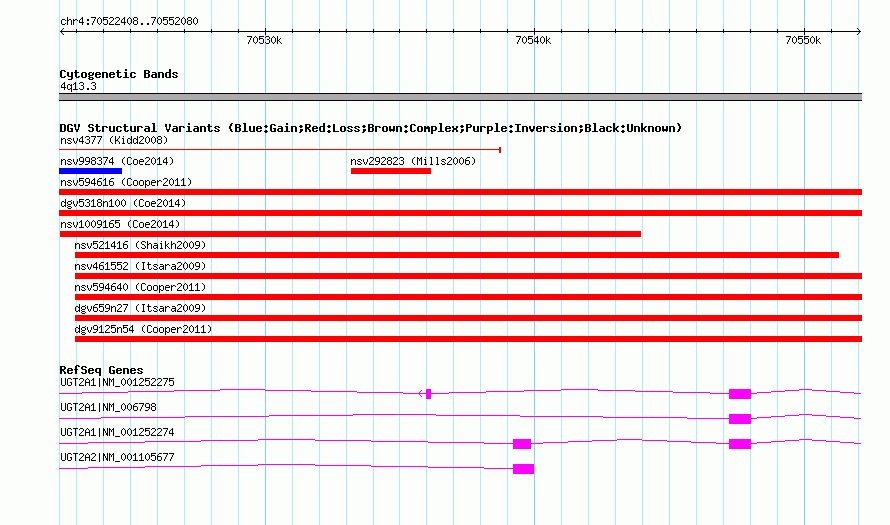The width and height of the screenshot is (890, 525).
Task: Open the nsv461552 (Itsara2009) label
Action: 140,266
